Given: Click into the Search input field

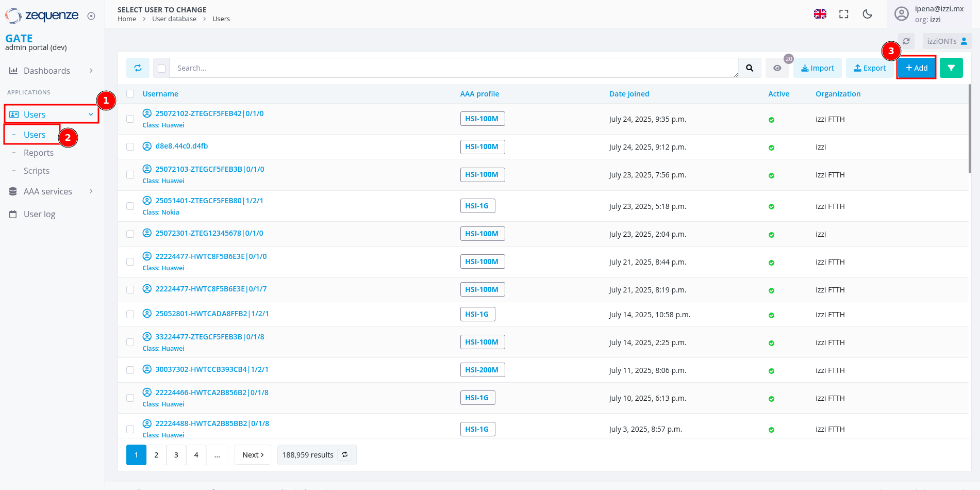Looking at the screenshot, I should click(x=454, y=68).
